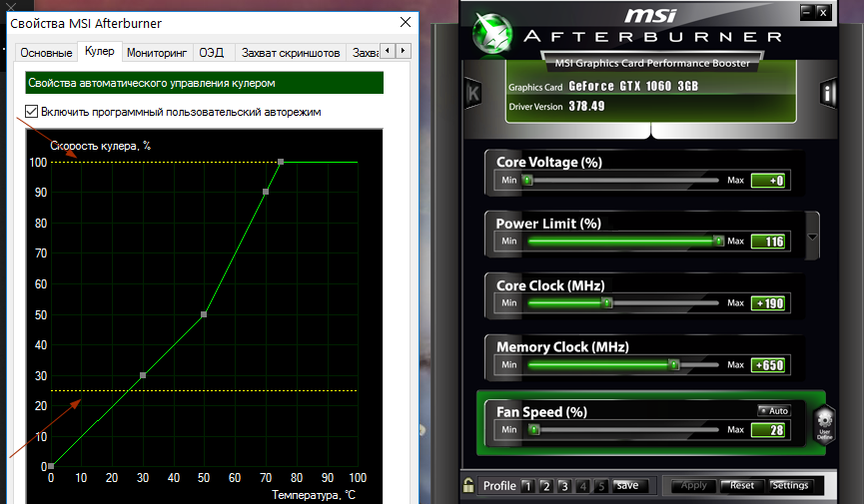
Task: Expand the Power Limit dropdown arrow
Action: (812, 237)
